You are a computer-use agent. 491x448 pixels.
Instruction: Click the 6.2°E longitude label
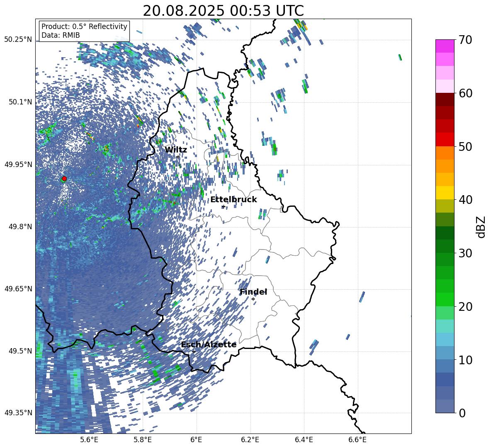pos(250,440)
